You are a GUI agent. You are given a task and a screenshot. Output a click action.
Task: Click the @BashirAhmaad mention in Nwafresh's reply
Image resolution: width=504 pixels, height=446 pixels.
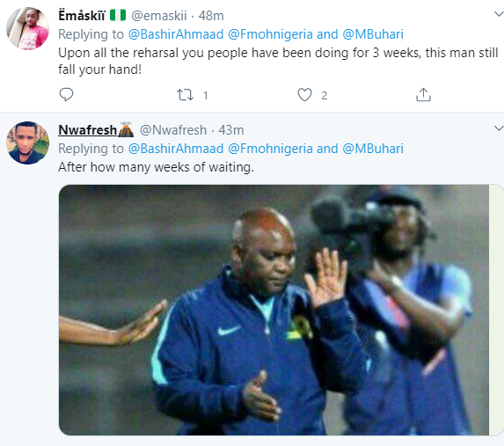(176, 149)
